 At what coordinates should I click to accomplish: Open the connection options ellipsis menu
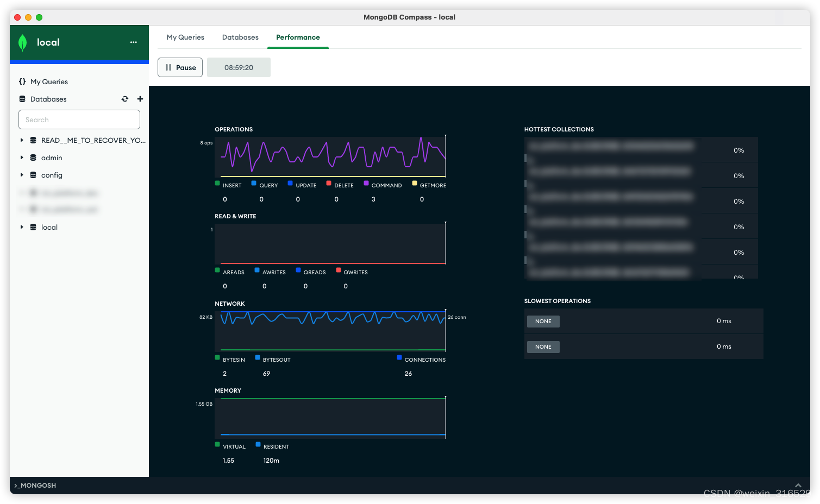(x=134, y=42)
